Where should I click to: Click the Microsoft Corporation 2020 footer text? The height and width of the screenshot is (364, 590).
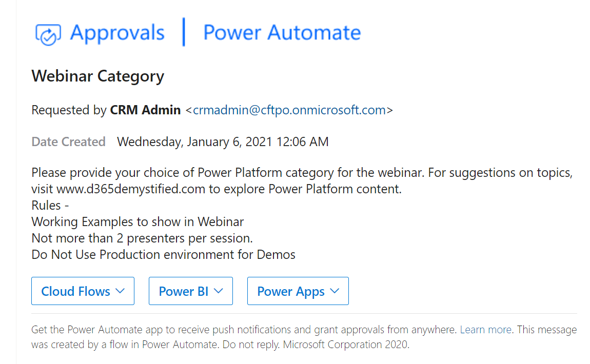346,345
